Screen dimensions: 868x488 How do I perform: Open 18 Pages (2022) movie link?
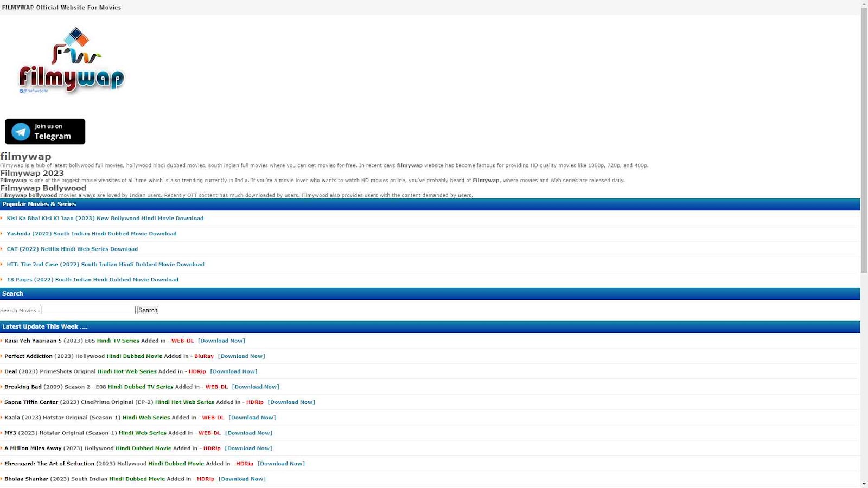pyautogui.click(x=92, y=280)
